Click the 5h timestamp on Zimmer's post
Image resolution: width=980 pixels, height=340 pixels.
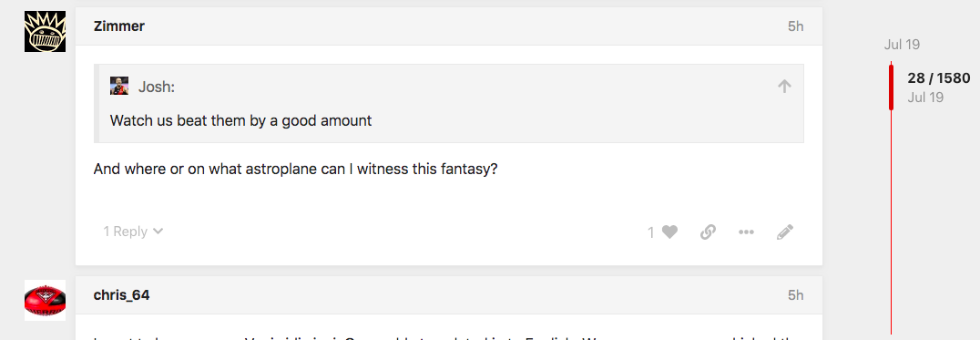[796, 26]
